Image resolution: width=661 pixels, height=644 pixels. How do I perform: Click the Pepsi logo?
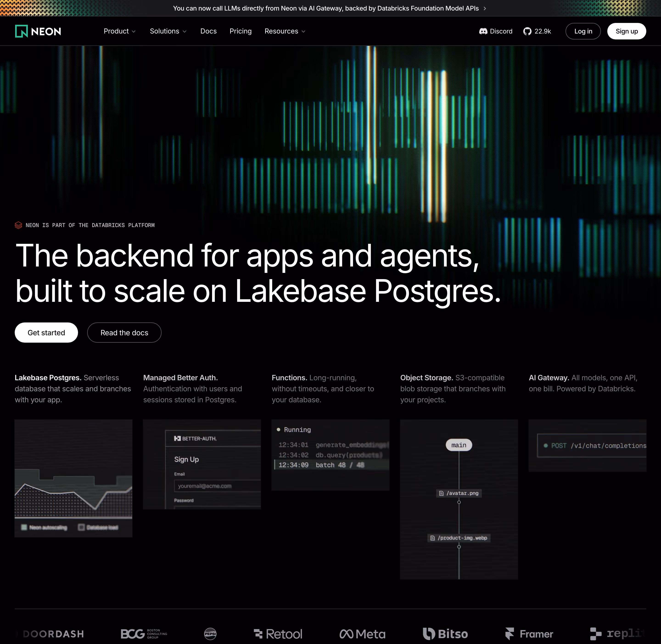(210, 634)
